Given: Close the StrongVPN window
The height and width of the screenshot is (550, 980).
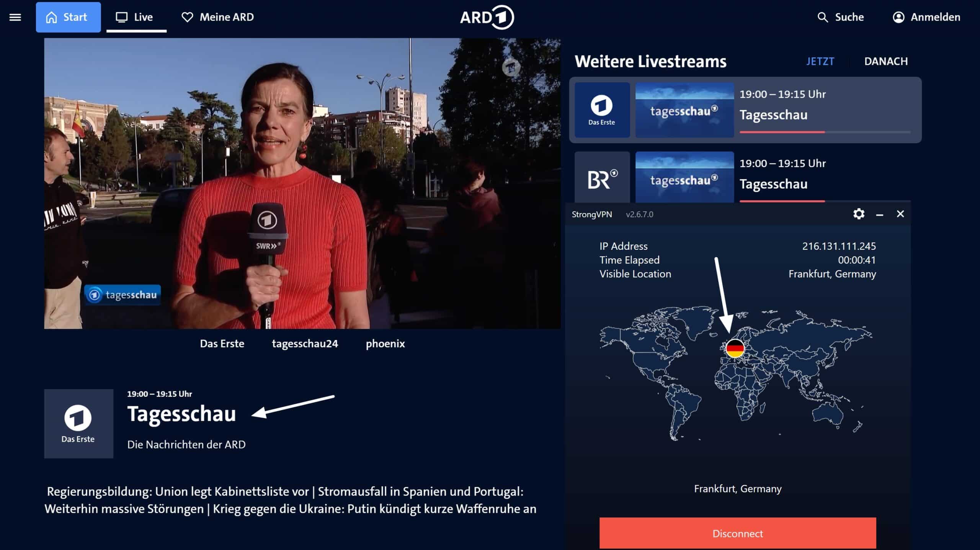Looking at the screenshot, I should pyautogui.click(x=900, y=214).
